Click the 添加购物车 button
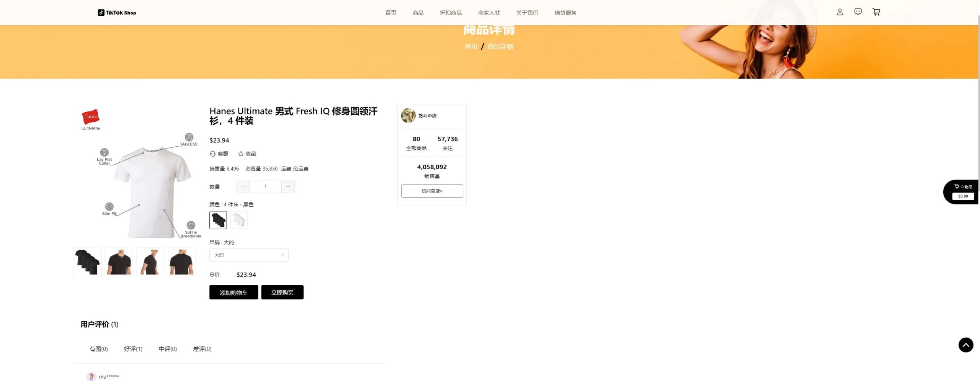980x384 pixels. tap(234, 292)
